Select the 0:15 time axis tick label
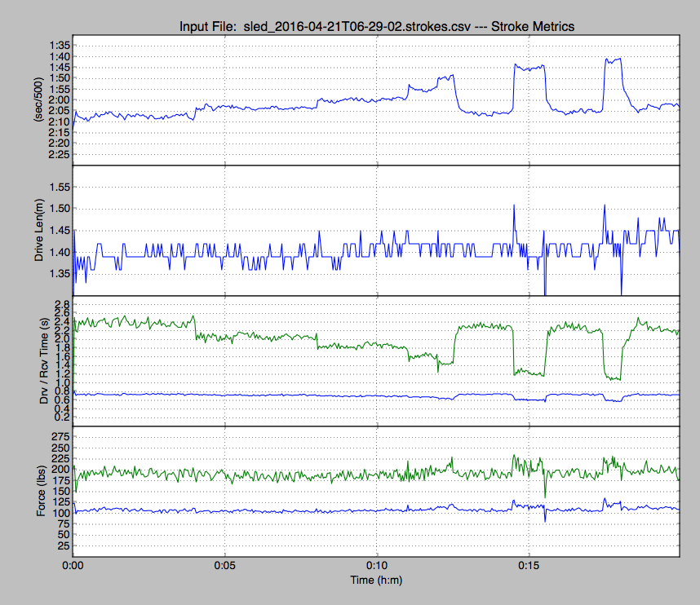This screenshot has width=700, height=605. click(x=529, y=564)
